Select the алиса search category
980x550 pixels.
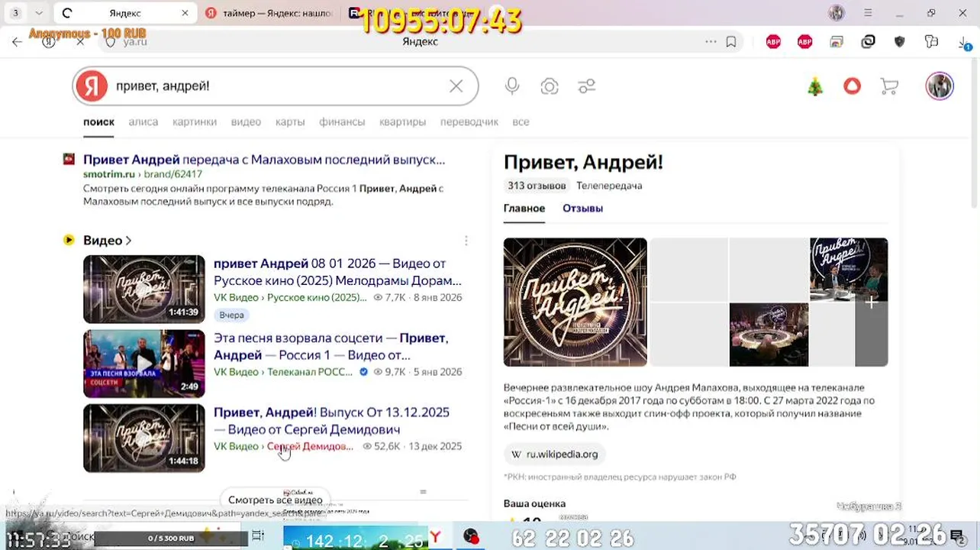click(143, 121)
